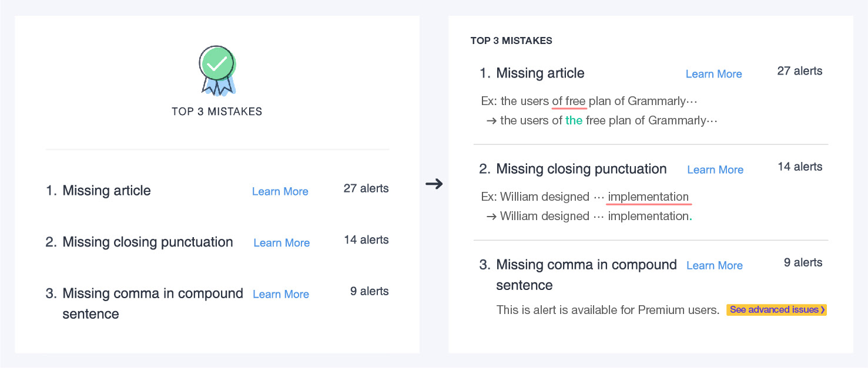
Task: Open Learn More for Missing closing punctuation, left panel
Action: [281, 243]
